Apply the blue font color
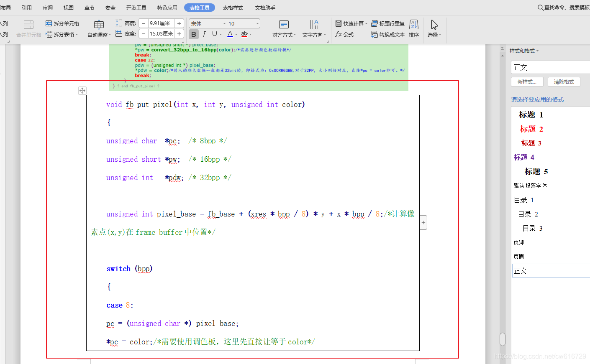The width and height of the screenshot is (590, 364). (230, 34)
